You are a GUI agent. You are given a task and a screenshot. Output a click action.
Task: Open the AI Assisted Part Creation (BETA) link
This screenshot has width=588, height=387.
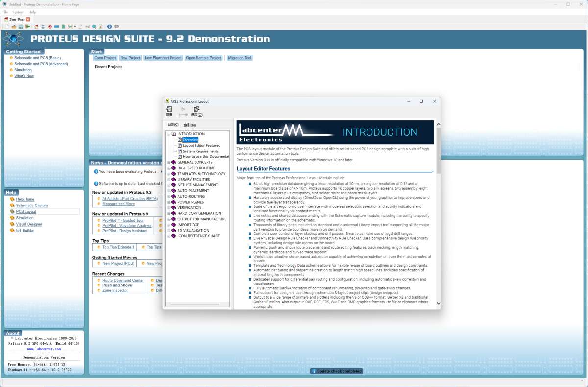[130, 198]
